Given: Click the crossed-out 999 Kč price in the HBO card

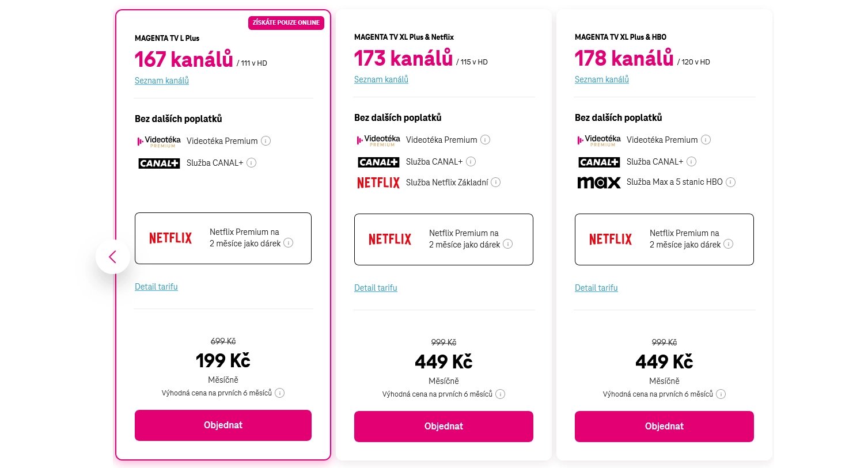Looking at the screenshot, I should pyautogui.click(x=664, y=342).
